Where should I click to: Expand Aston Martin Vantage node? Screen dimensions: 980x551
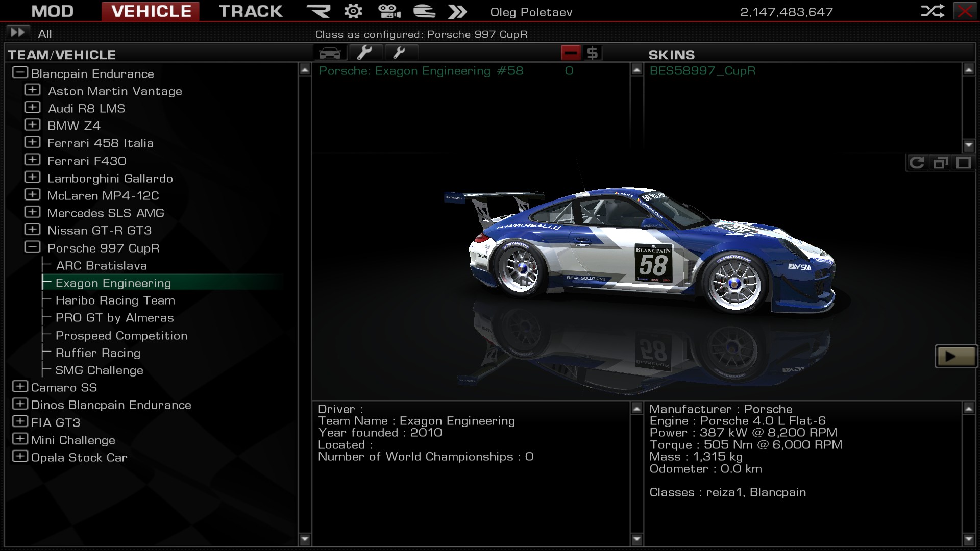tap(32, 90)
